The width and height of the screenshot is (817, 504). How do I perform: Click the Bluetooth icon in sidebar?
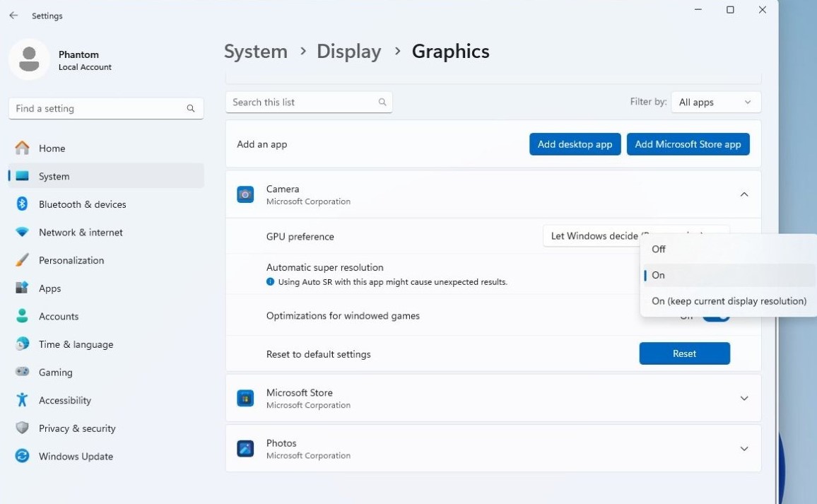(22, 204)
